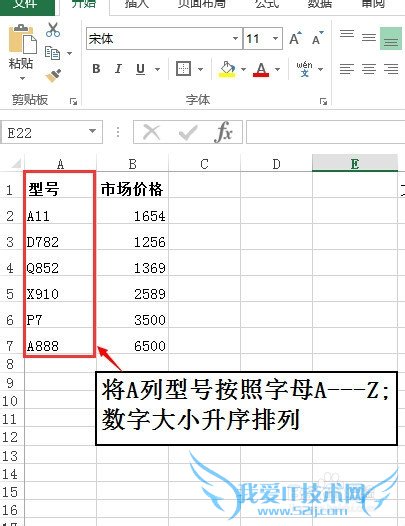Image resolution: width=405 pixels, height=526 pixels.
Task: Select cell containing 市场价格
Action: pyautogui.click(x=133, y=185)
